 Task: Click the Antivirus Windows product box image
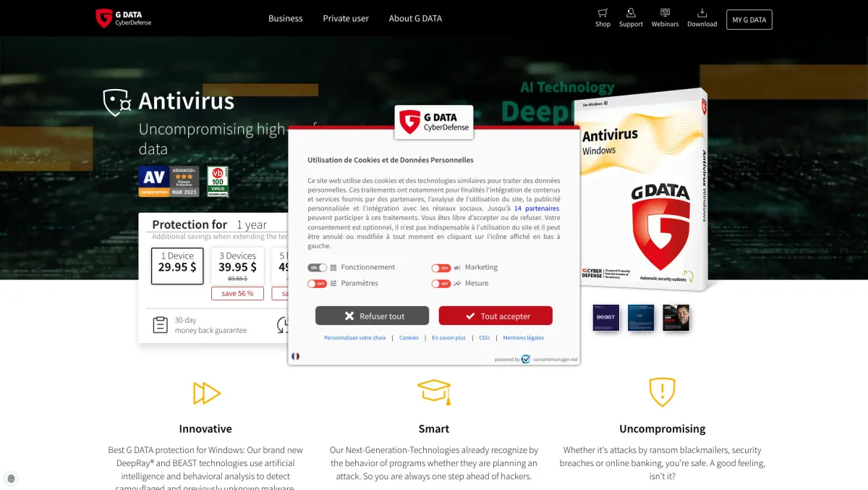coord(641,190)
